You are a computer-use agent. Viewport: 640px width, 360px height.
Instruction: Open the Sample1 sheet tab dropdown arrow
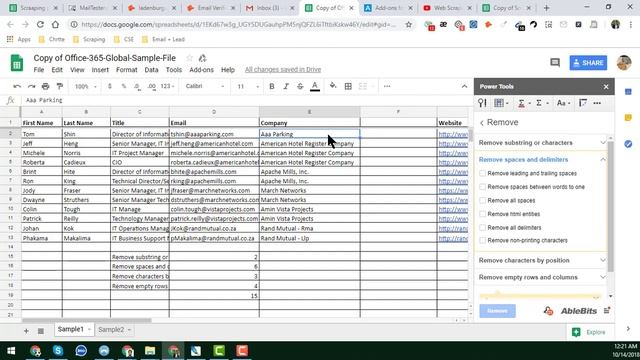pyautogui.click(x=89, y=330)
